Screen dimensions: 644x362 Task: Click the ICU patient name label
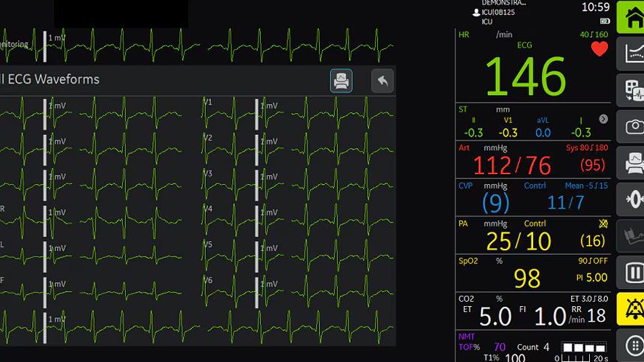[498, 12]
